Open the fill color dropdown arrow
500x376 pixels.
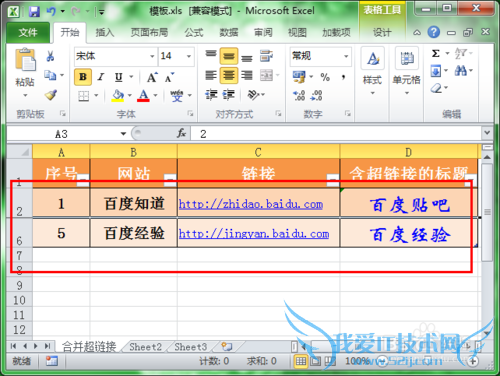[130, 96]
